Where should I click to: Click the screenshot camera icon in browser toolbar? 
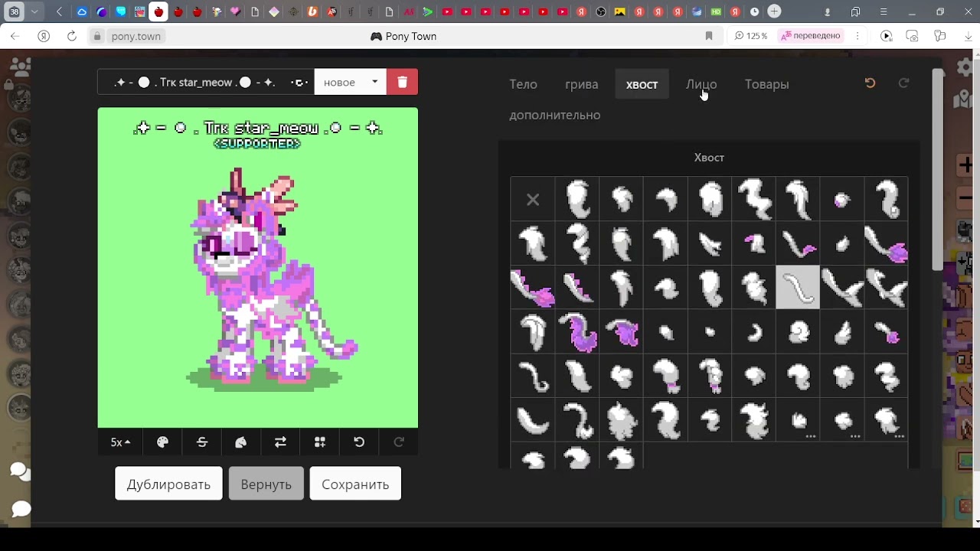tap(912, 36)
